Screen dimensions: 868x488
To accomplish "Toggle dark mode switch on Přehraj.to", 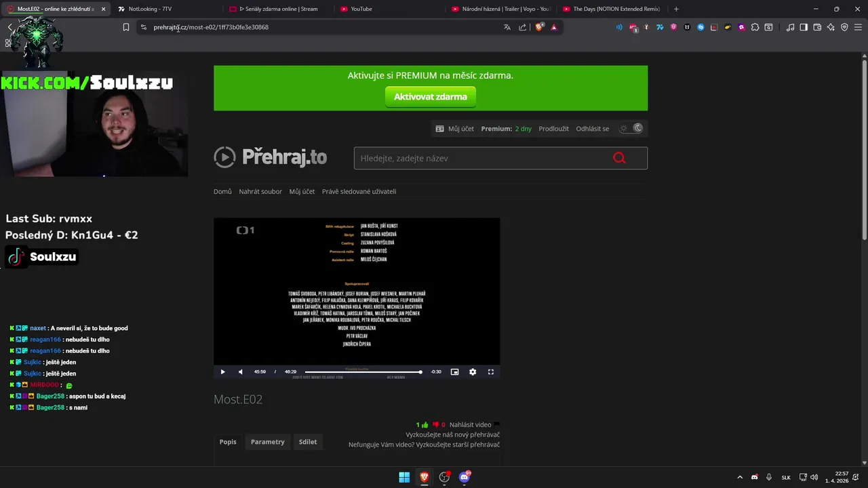I will [x=631, y=128].
